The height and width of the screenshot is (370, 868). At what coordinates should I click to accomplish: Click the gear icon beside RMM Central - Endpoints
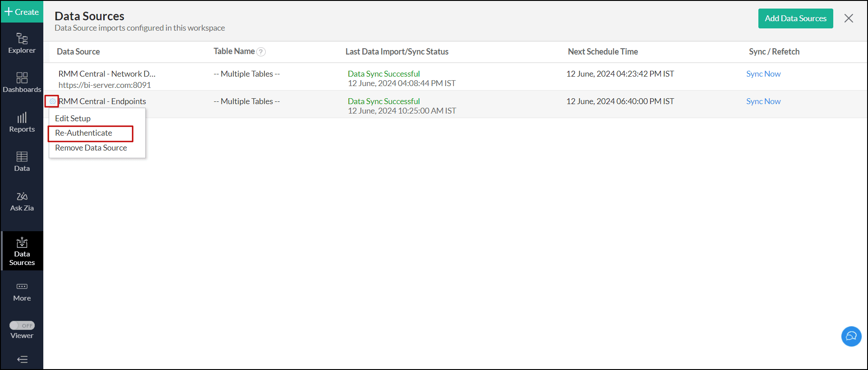(x=52, y=101)
